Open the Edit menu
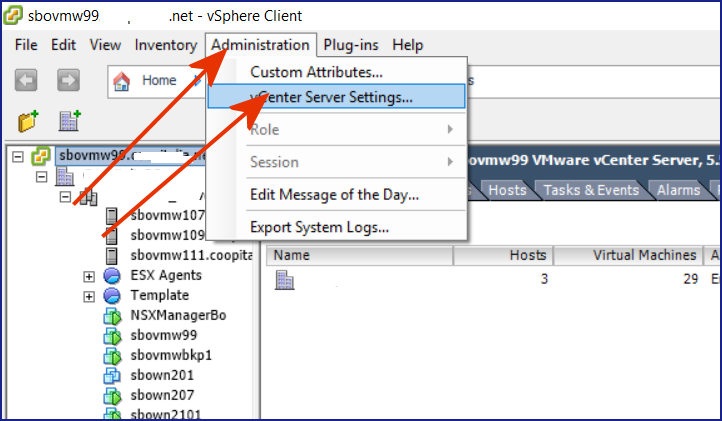The width and height of the screenshot is (722, 421). (63, 45)
